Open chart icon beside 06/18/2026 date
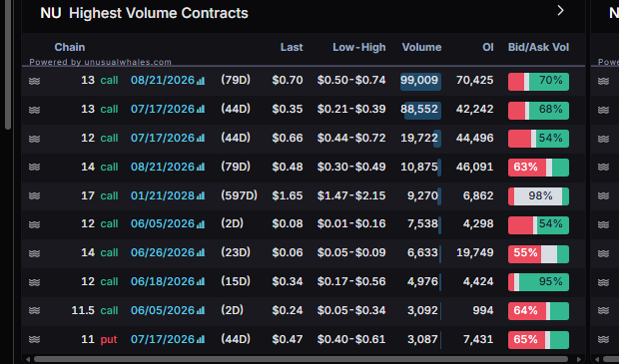The height and width of the screenshot is (364, 619). (x=201, y=282)
